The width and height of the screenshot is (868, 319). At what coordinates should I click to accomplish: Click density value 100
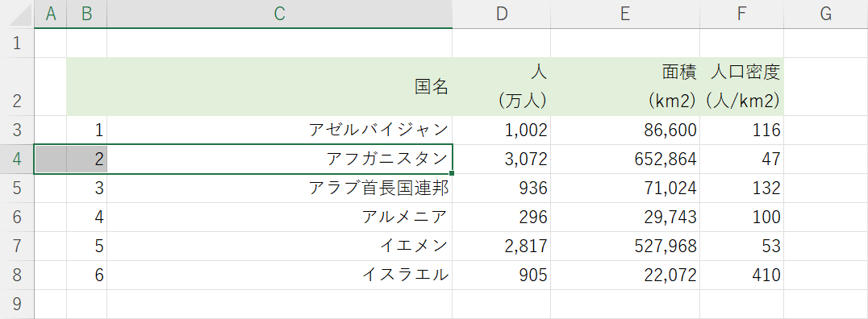(742, 217)
